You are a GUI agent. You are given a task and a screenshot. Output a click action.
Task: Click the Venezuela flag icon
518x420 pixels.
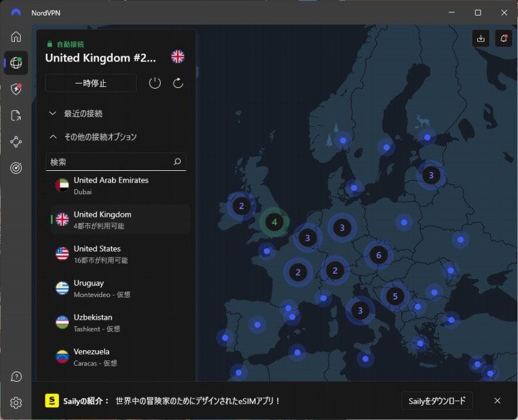[62, 357]
